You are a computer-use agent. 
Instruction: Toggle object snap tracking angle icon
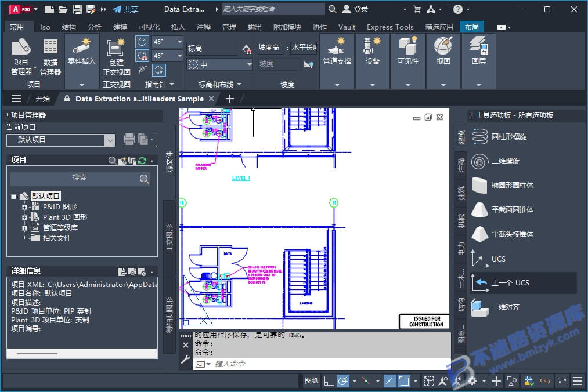(x=390, y=381)
